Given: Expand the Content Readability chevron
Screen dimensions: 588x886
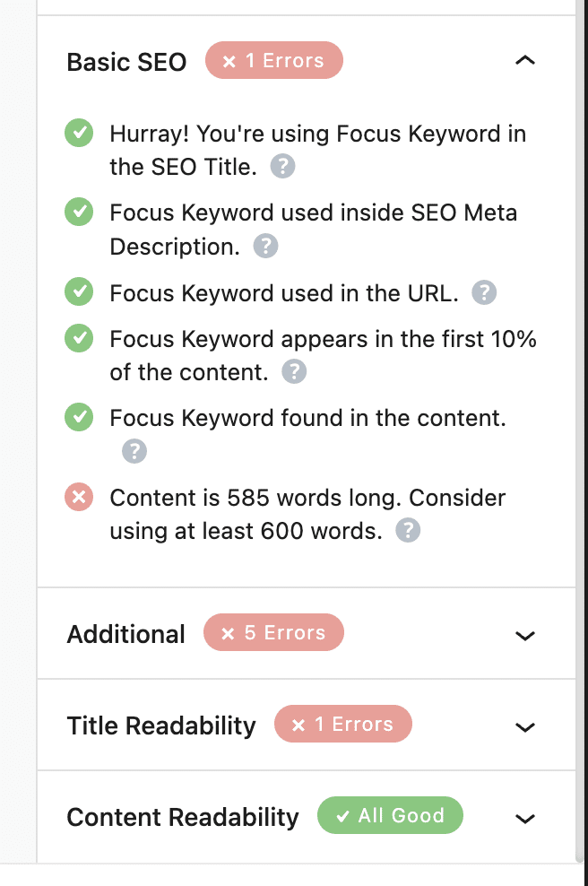Looking at the screenshot, I should pyautogui.click(x=525, y=819).
